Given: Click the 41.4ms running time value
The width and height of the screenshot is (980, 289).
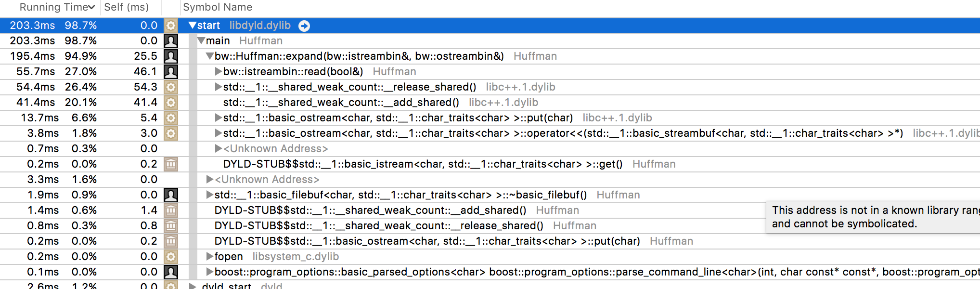Looking at the screenshot, I should pyautogui.click(x=36, y=102).
